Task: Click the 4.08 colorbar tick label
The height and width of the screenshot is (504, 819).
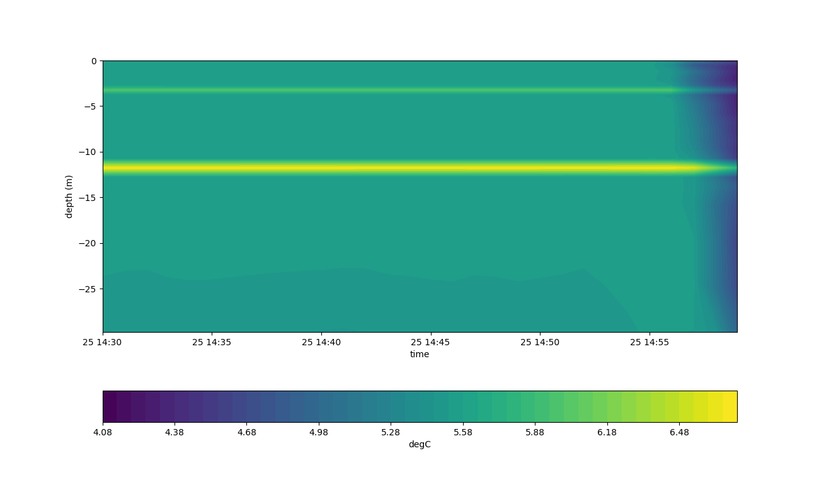Action: tap(103, 433)
